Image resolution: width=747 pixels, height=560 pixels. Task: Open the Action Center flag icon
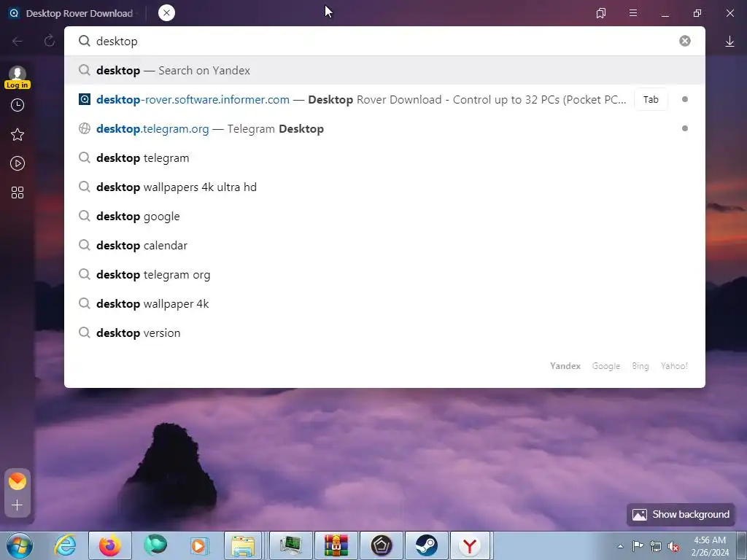[638, 546]
